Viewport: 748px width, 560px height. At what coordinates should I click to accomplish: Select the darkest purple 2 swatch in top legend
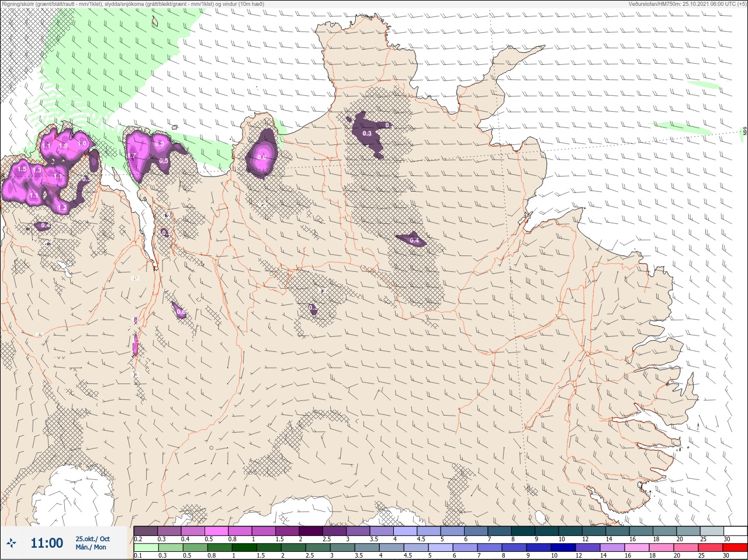click(312, 531)
